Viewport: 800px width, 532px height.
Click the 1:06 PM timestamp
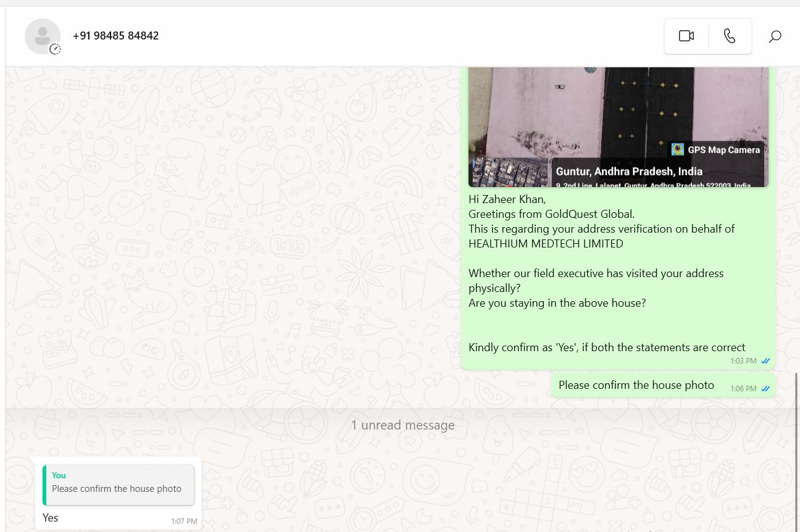(x=743, y=389)
